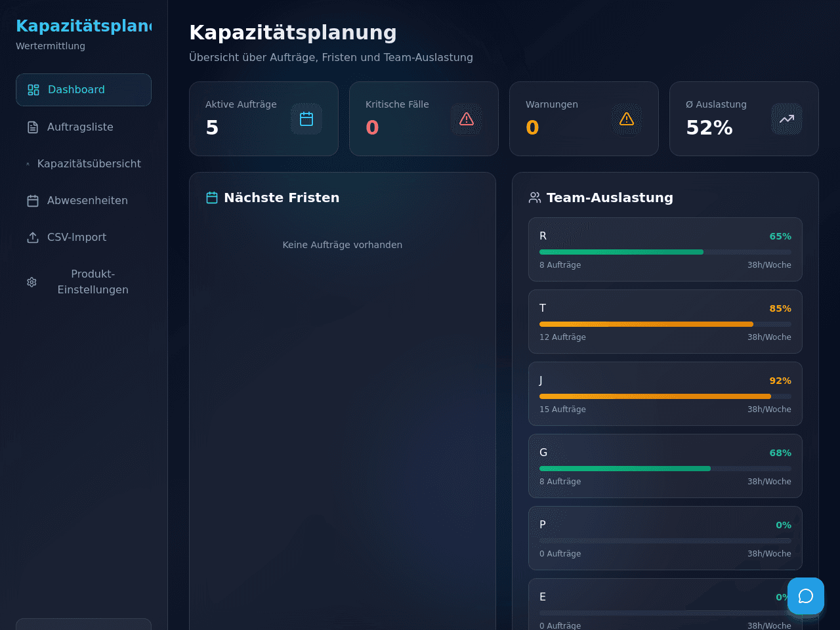Click the Produkt-Einstellungen gear icon
This screenshot has width=840, height=630.
click(x=31, y=282)
